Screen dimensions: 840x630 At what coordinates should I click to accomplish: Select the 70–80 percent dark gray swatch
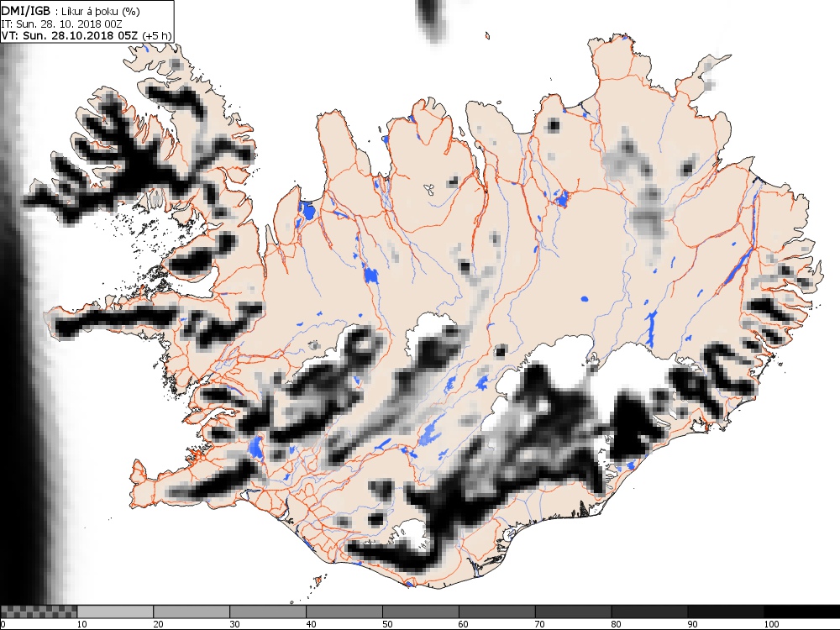[573, 612]
